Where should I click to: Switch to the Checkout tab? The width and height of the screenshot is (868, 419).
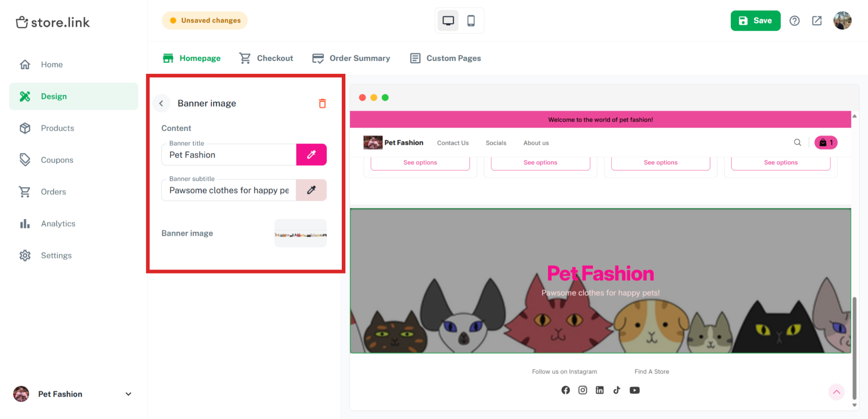275,58
